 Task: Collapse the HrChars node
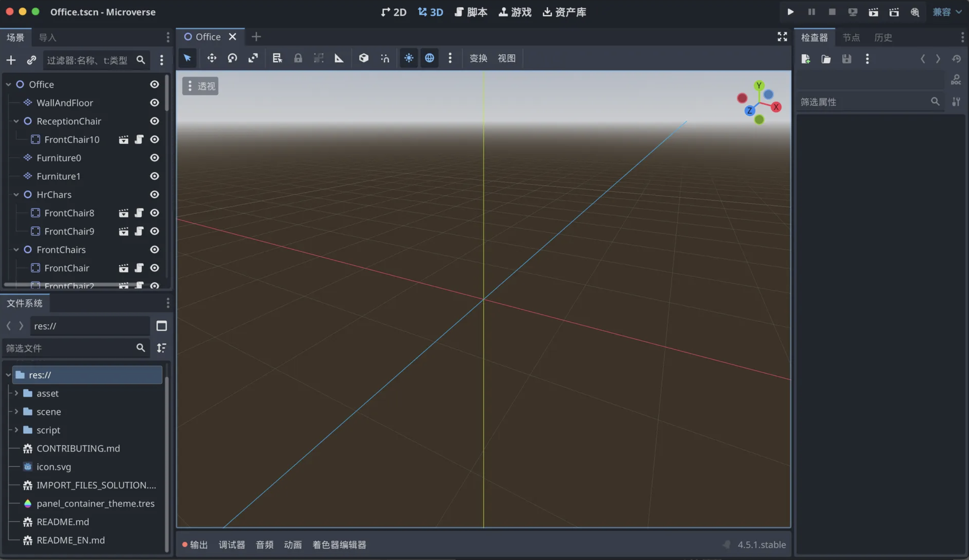[x=16, y=194]
